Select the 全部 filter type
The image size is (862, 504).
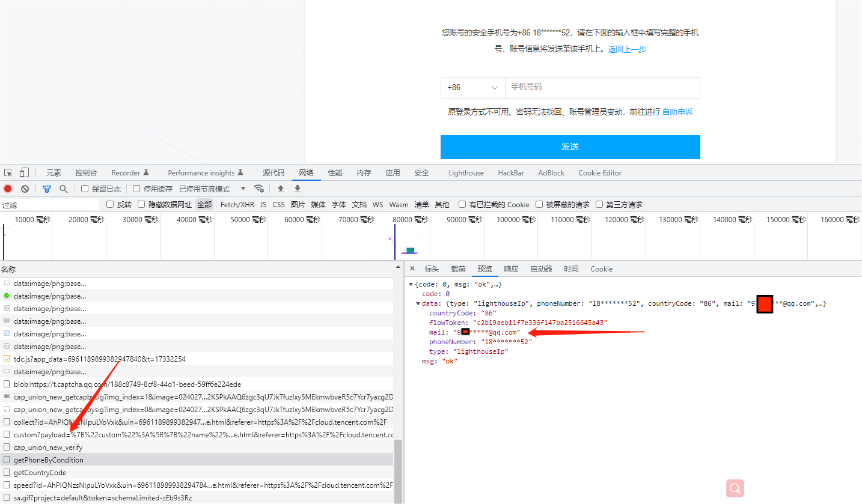tap(204, 204)
